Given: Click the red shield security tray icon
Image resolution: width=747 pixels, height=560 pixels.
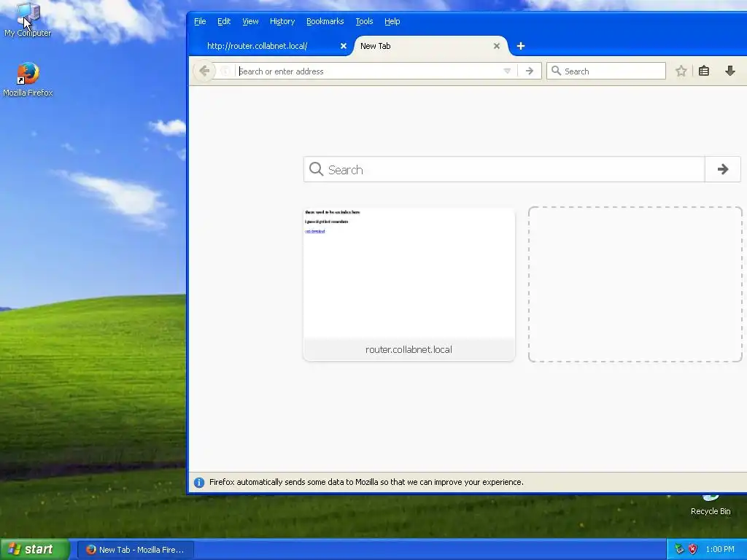Looking at the screenshot, I should point(693,550).
